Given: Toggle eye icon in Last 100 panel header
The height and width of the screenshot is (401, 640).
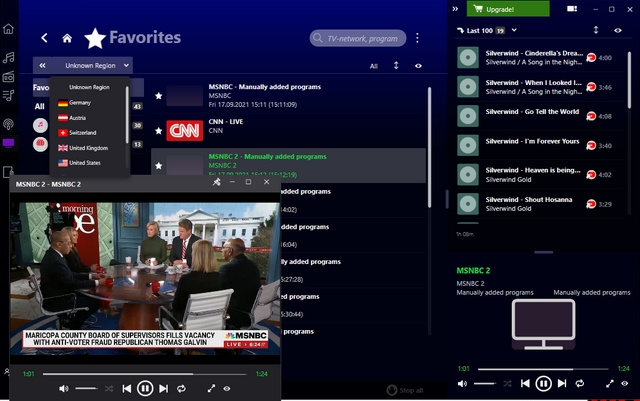Looking at the screenshot, I should (618, 30).
